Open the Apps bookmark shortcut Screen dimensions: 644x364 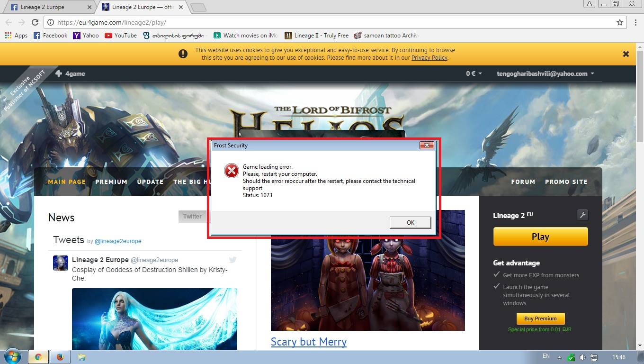16,36
